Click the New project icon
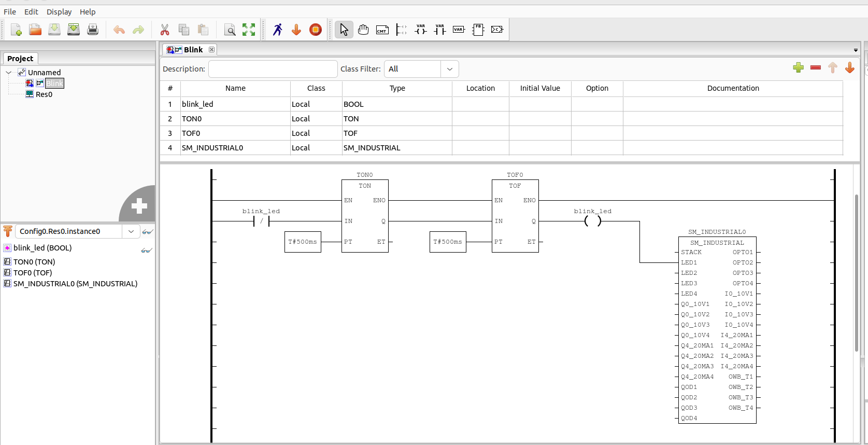 16,30
